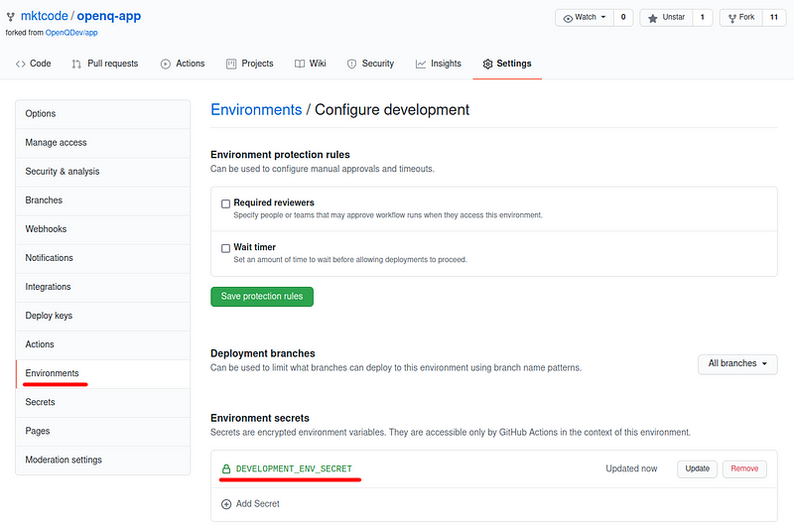Open Actions in settings sidebar

tap(103, 344)
